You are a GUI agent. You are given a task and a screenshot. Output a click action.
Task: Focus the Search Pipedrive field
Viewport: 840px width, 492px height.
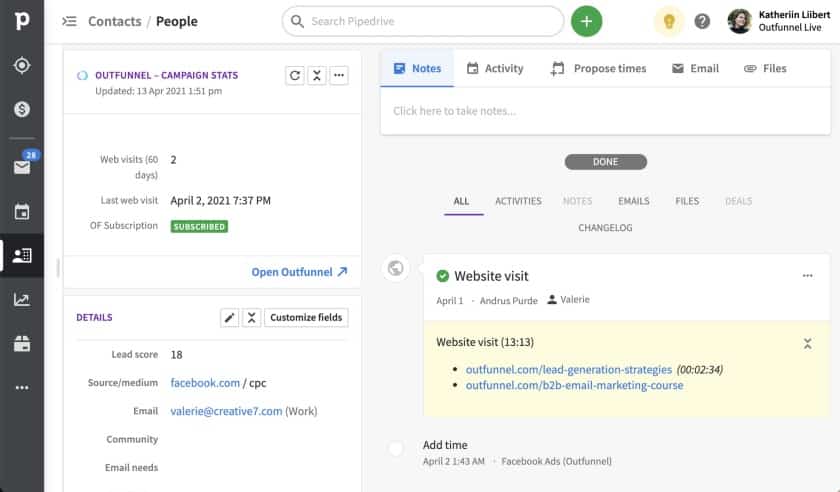click(423, 21)
